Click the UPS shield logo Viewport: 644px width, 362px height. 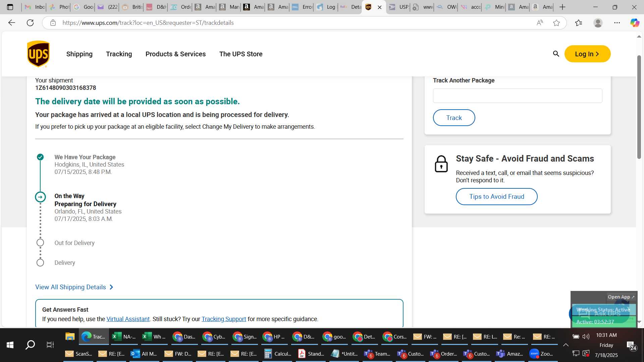click(38, 54)
